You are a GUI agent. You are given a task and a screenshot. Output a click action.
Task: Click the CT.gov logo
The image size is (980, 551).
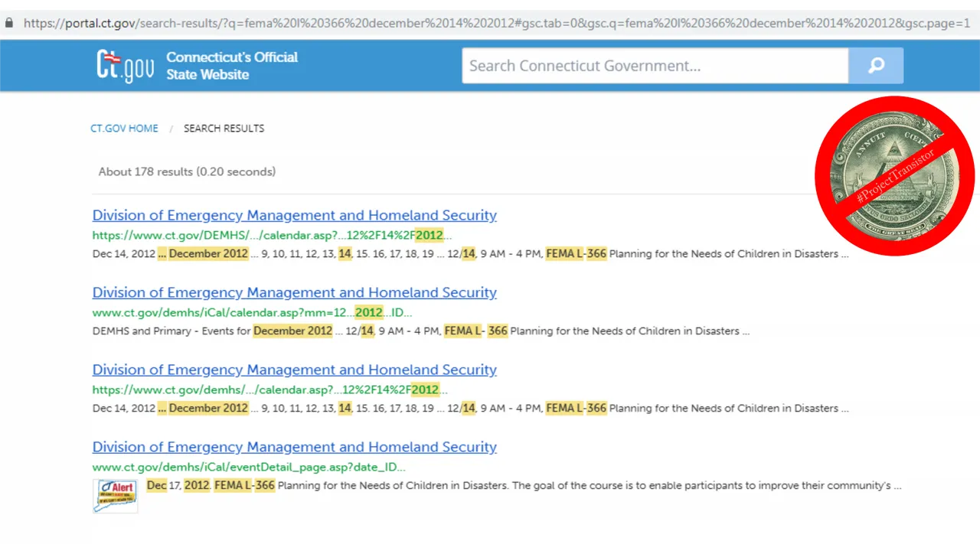pos(125,66)
